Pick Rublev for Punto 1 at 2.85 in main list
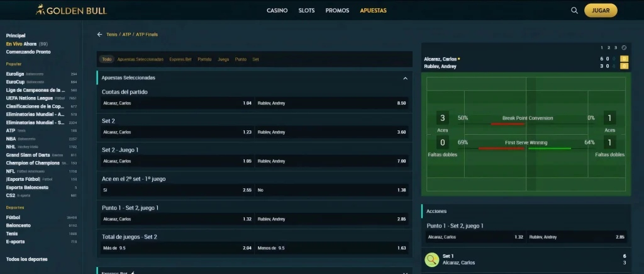644x274 pixels. click(x=331, y=219)
